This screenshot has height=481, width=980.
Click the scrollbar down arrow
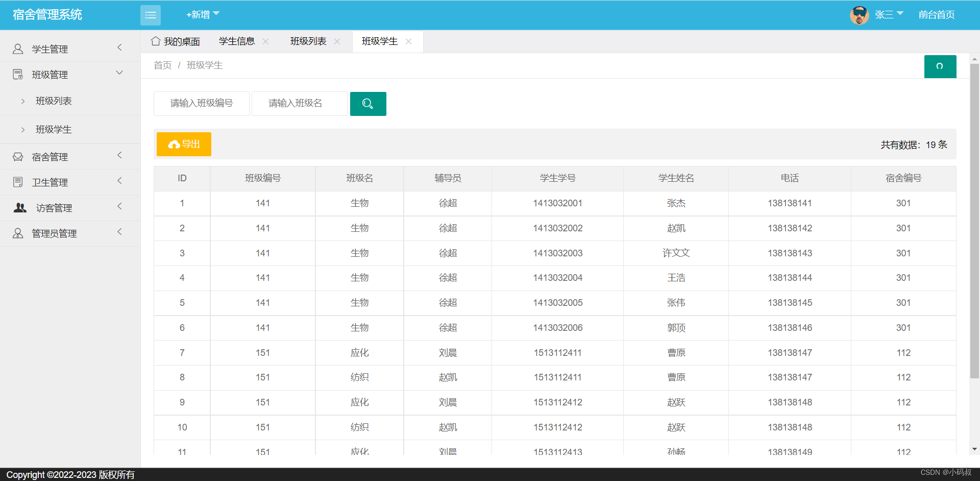[x=974, y=449]
